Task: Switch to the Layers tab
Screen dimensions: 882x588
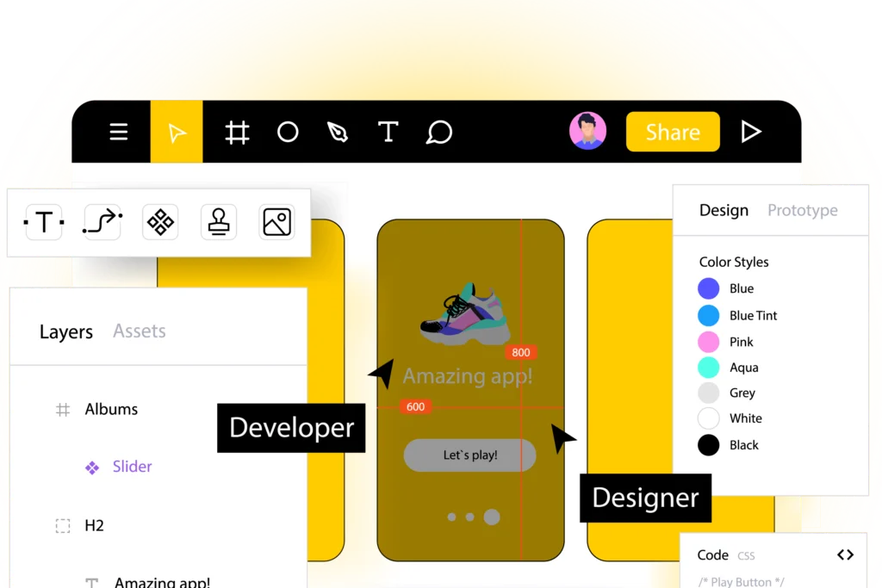Action: coord(65,331)
